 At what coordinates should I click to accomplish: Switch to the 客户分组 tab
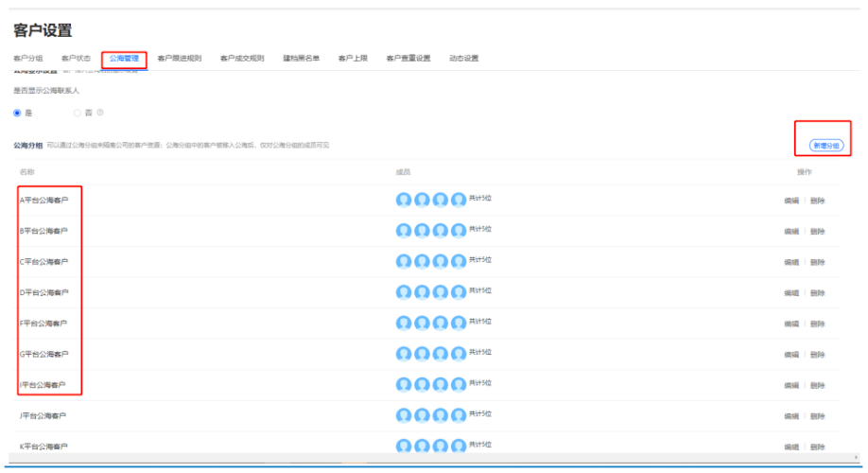[x=28, y=58]
